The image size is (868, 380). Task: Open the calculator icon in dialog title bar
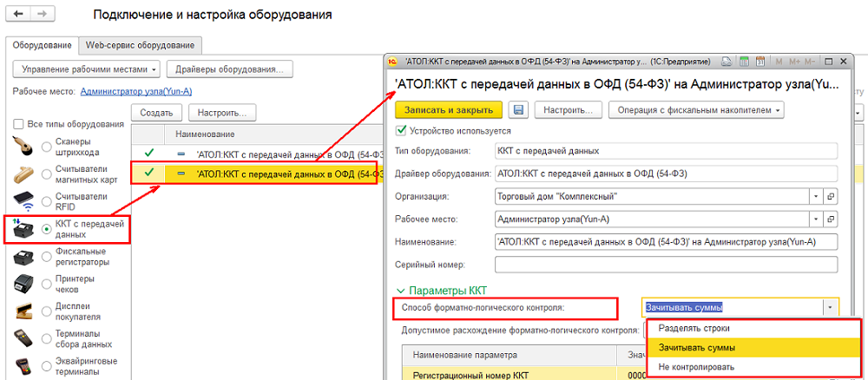click(745, 62)
